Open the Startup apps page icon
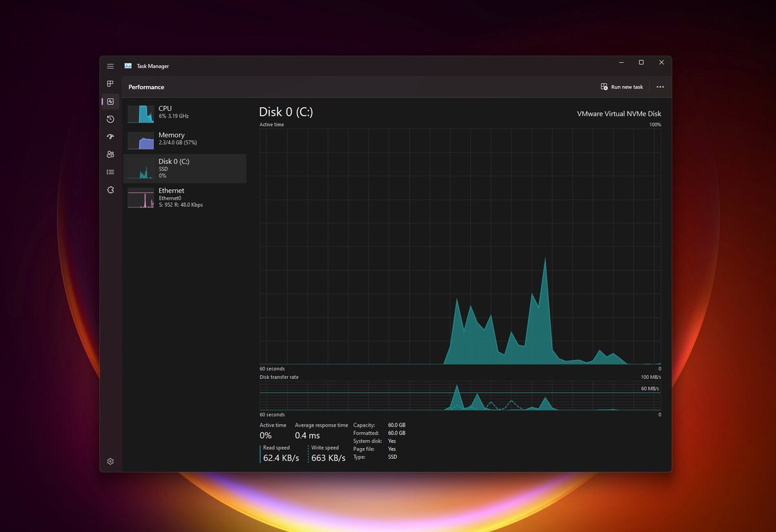This screenshot has height=532, width=776. [111, 136]
